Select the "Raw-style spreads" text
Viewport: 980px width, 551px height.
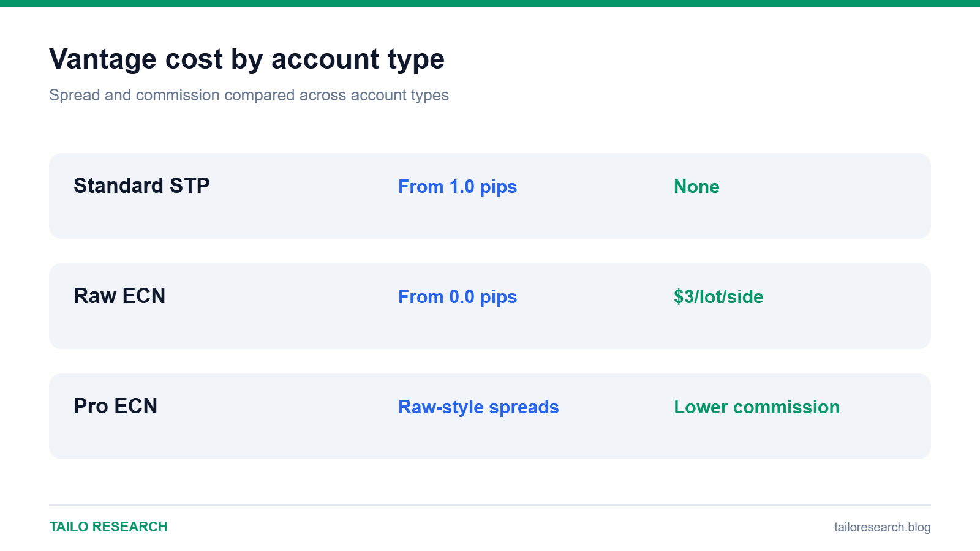pos(478,407)
